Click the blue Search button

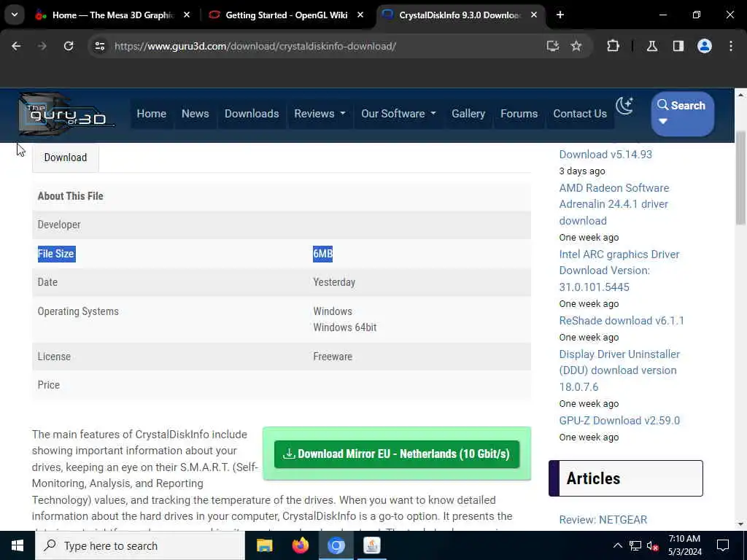coord(682,114)
